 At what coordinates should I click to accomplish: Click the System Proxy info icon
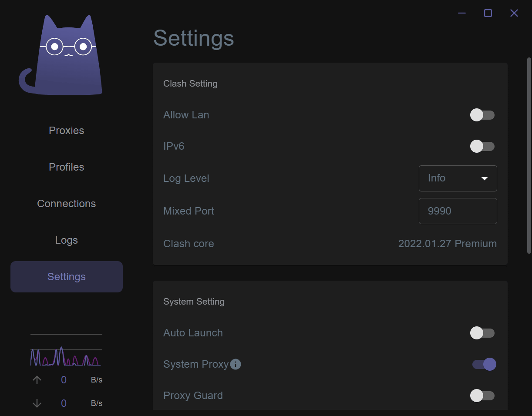(236, 364)
